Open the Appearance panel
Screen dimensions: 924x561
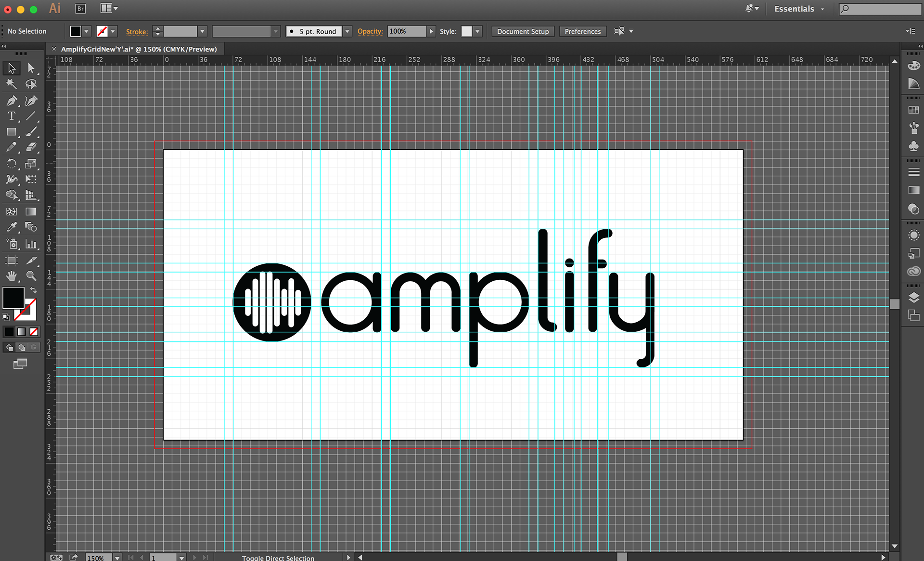pyautogui.click(x=913, y=235)
